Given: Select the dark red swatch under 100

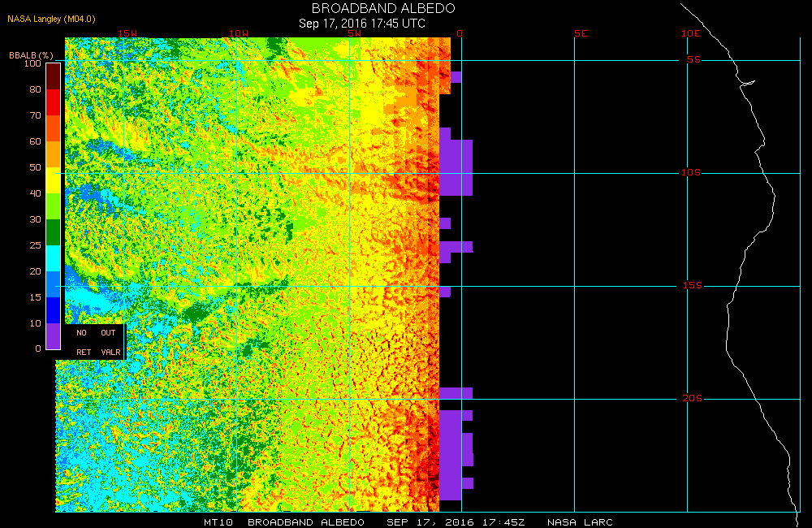Looking at the screenshot, I should [54, 76].
